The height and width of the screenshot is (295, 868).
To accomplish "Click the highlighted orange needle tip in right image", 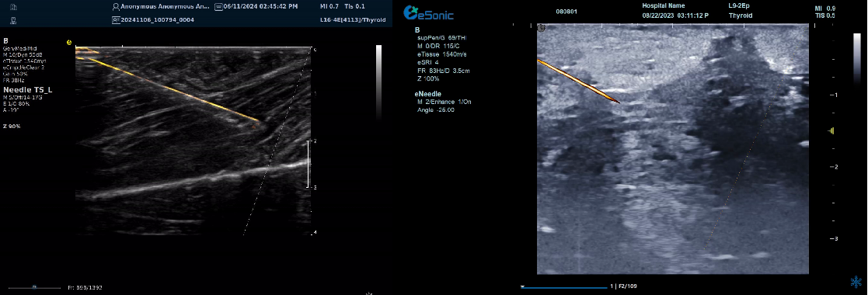I will [x=613, y=99].
